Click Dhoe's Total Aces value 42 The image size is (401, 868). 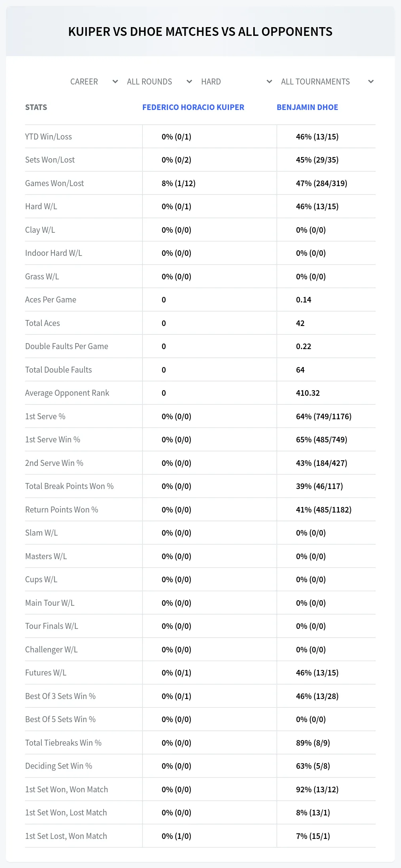point(300,323)
